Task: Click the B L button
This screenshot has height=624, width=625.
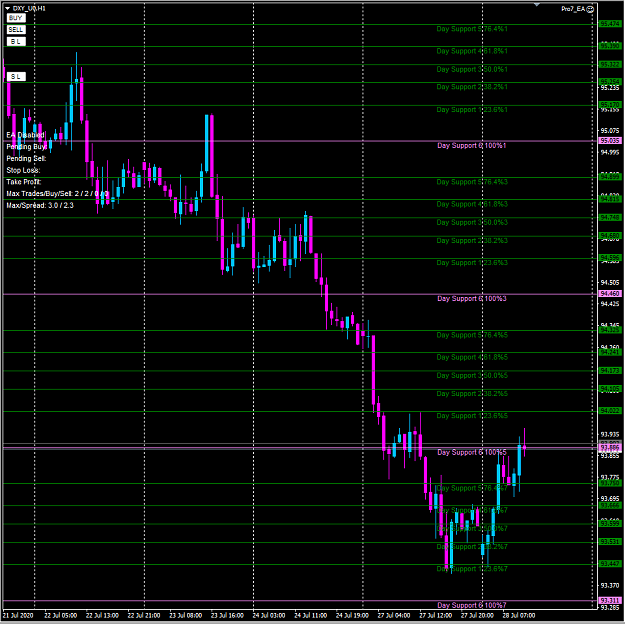Action: (x=16, y=41)
